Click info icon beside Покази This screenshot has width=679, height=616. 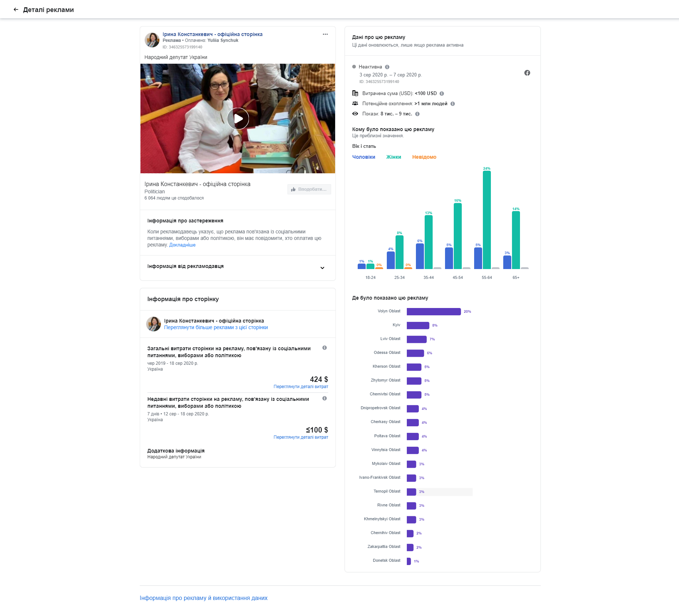click(417, 114)
